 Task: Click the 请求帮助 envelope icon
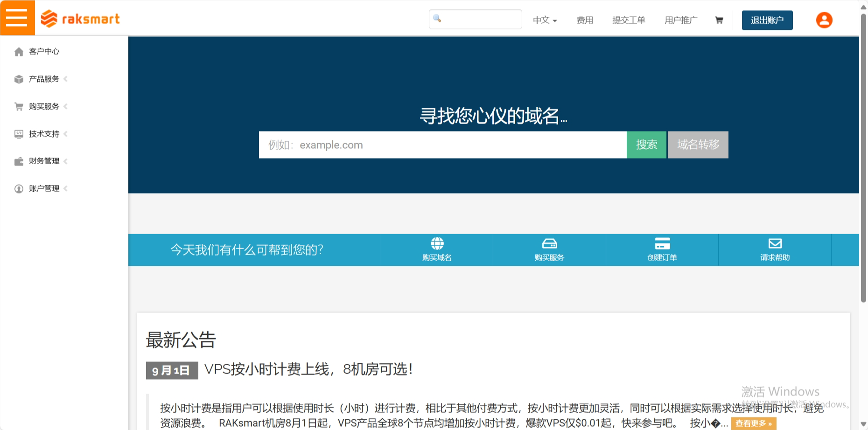[x=775, y=243]
